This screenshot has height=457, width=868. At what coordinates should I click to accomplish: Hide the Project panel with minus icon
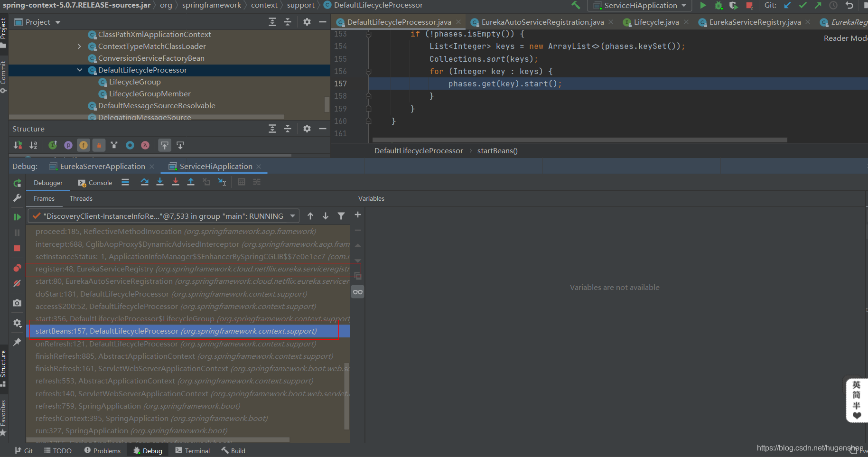tap(323, 22)
